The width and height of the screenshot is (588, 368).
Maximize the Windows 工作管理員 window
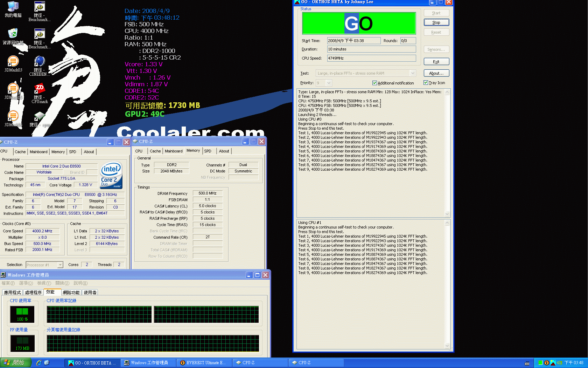click(257, 275)
